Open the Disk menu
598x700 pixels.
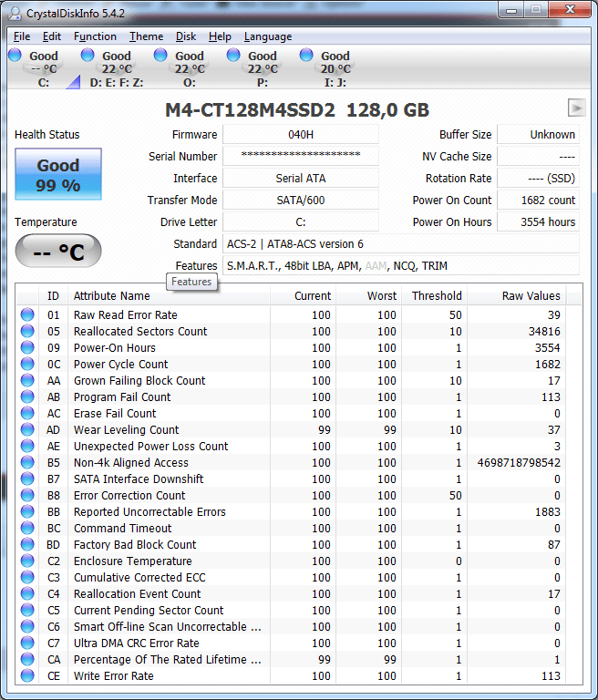click(x=186, y=36)
